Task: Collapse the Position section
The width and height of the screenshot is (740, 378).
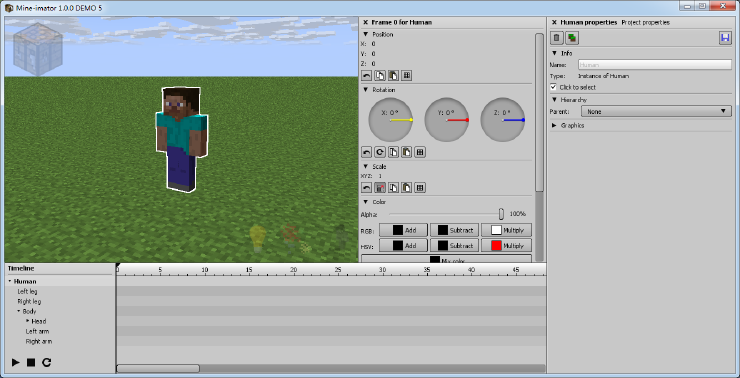Action: 365,34
